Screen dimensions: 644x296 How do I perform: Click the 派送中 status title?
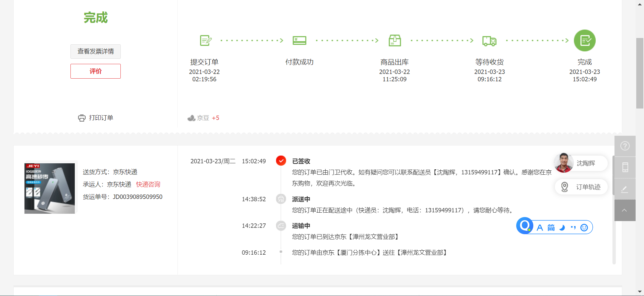tap(301, 199)
